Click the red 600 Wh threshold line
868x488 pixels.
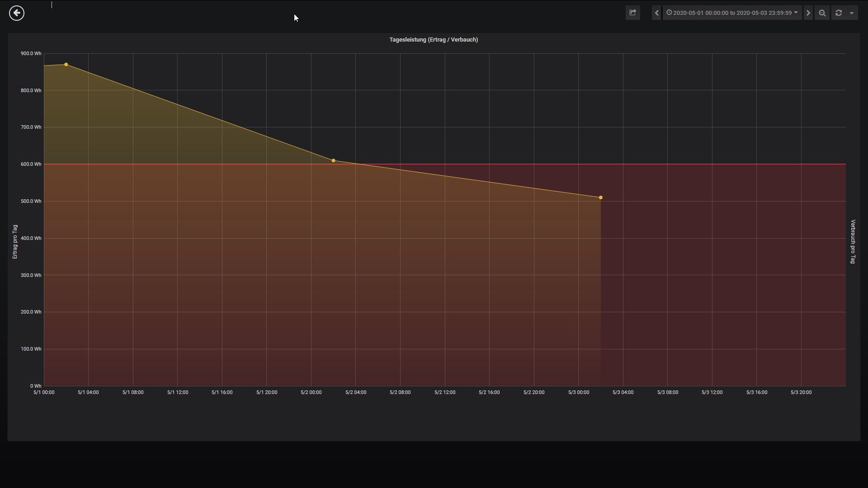pos(723,164)
